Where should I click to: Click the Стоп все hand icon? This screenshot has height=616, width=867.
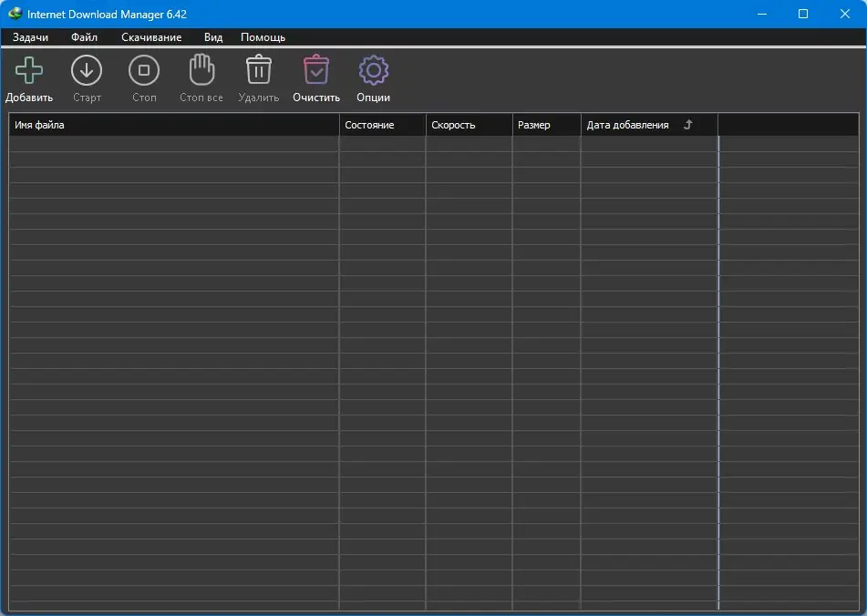pyautogui.click(x=201, y=69)
